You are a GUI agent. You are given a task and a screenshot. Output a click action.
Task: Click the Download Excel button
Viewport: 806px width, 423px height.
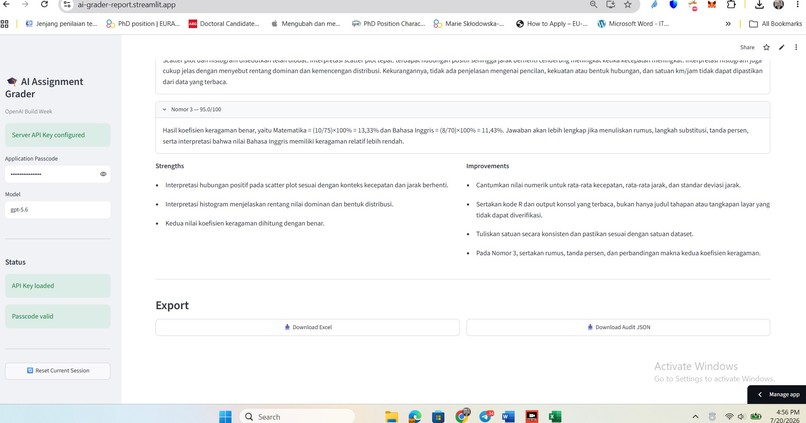(x=307, y=327)
